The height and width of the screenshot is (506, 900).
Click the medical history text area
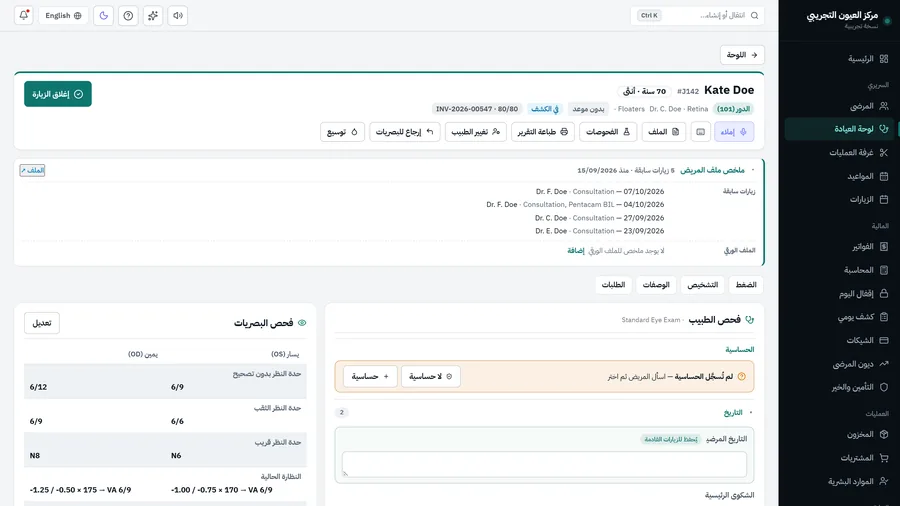click(544, 464)
